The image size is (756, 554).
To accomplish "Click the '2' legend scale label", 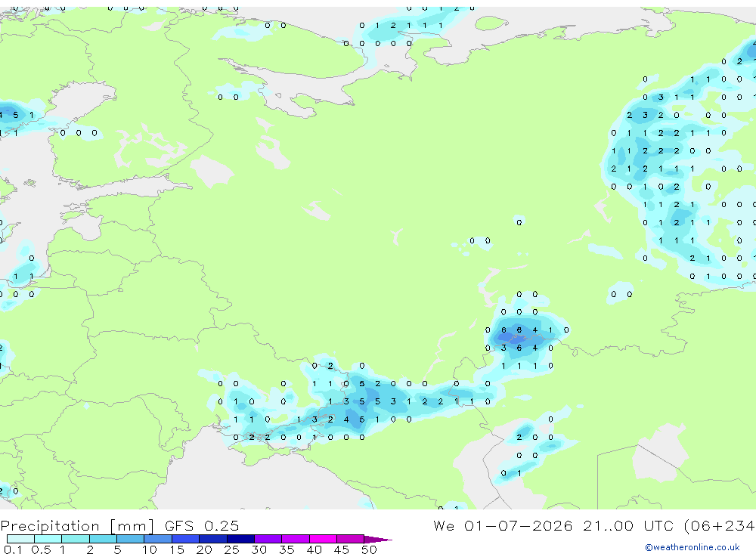I will point(90,549).
